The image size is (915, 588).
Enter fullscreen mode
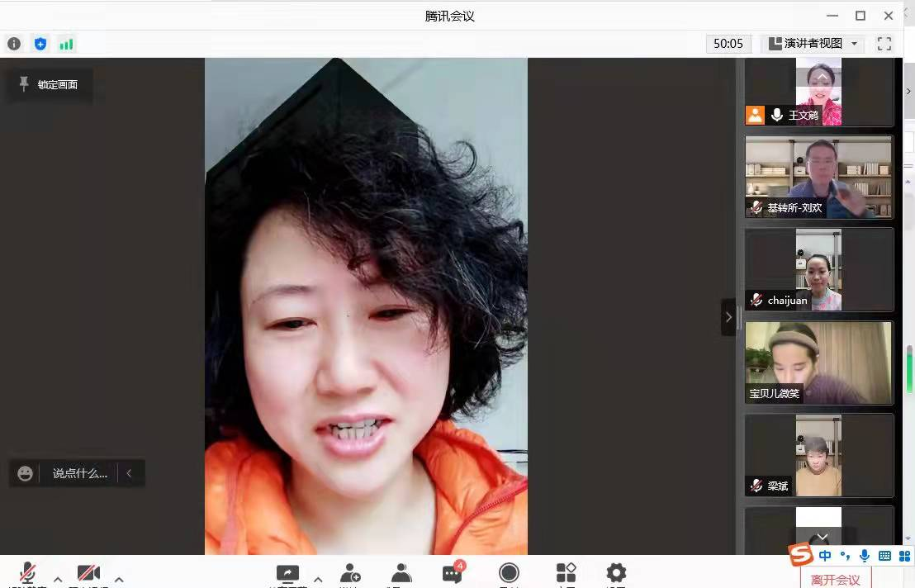coord(884,44)
